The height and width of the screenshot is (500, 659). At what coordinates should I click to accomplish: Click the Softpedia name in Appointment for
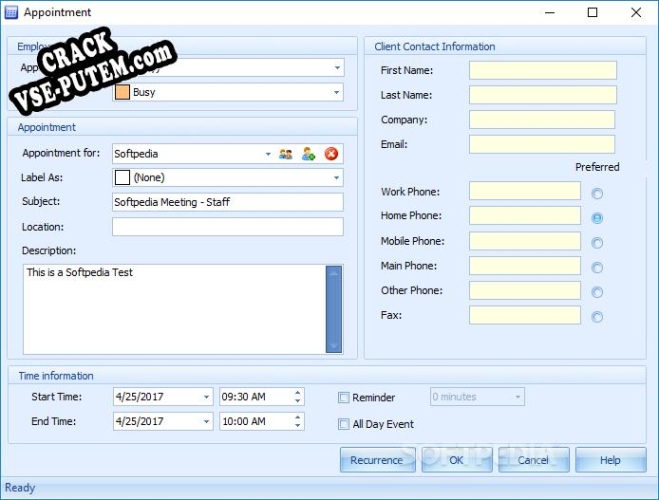[136, 154]
